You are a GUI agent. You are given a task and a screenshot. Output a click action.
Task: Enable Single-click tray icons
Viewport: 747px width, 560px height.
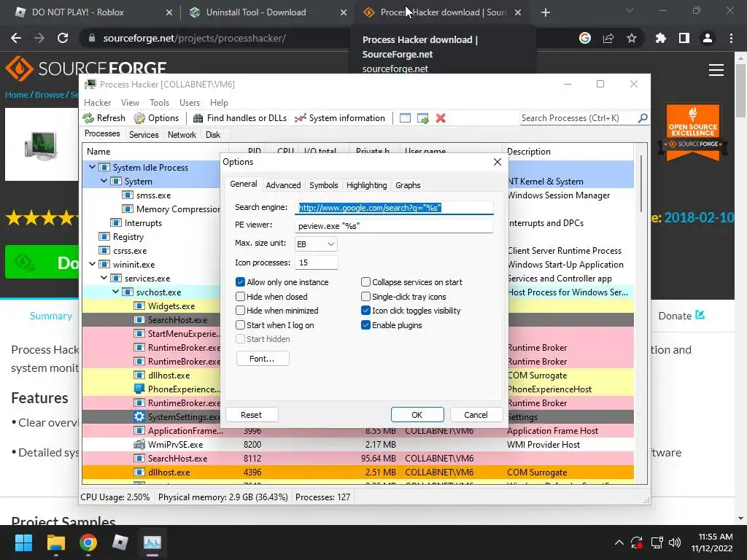tap(366, 297)
